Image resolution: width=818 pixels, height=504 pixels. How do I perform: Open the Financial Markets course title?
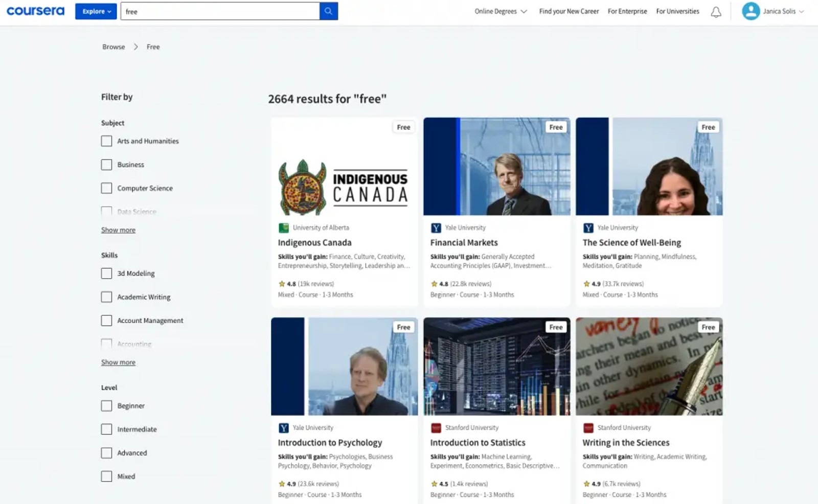464,243
